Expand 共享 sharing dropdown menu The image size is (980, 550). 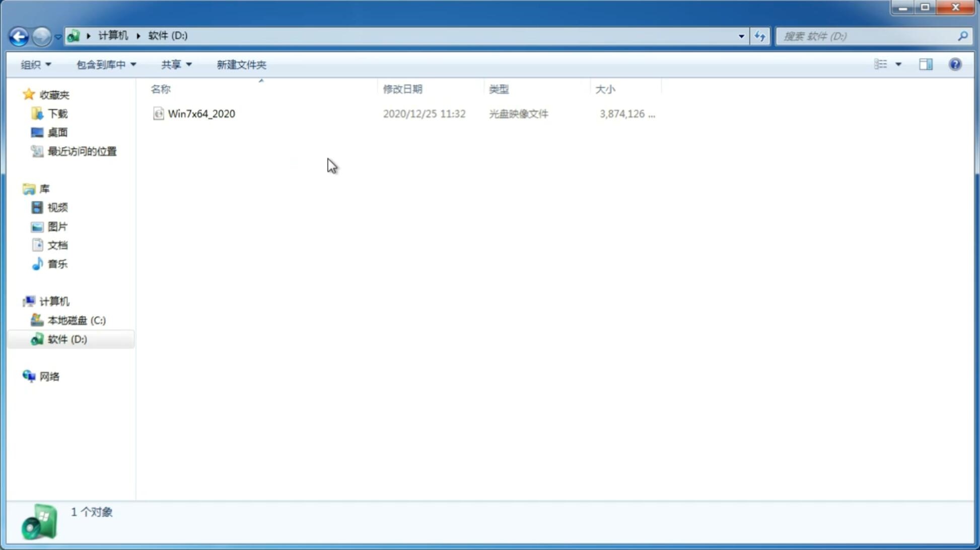tap(176, 64)
